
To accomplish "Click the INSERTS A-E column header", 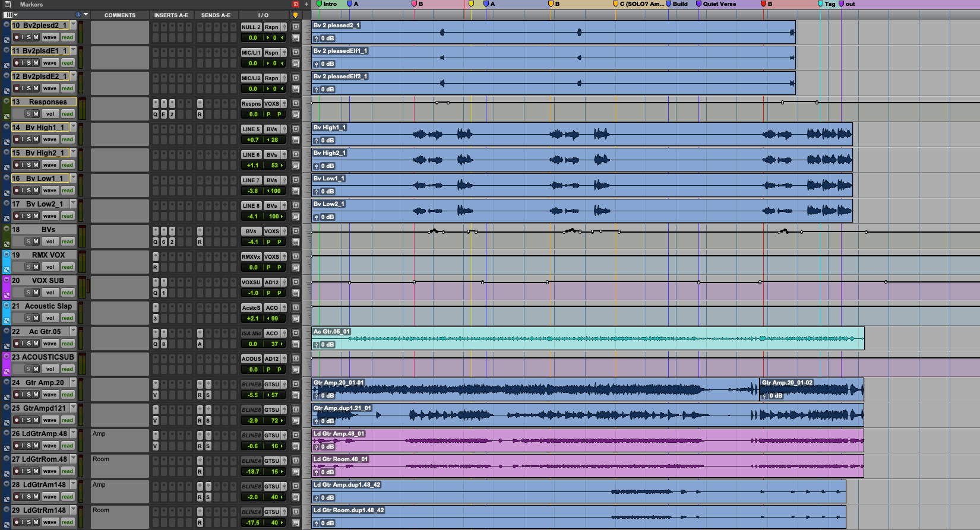I will 171,15.
